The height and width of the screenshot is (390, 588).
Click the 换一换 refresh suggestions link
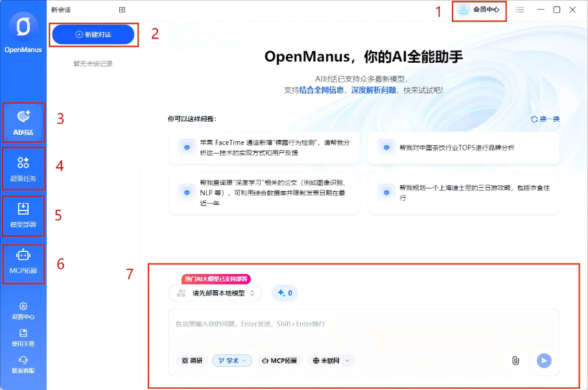coord(547,119)
